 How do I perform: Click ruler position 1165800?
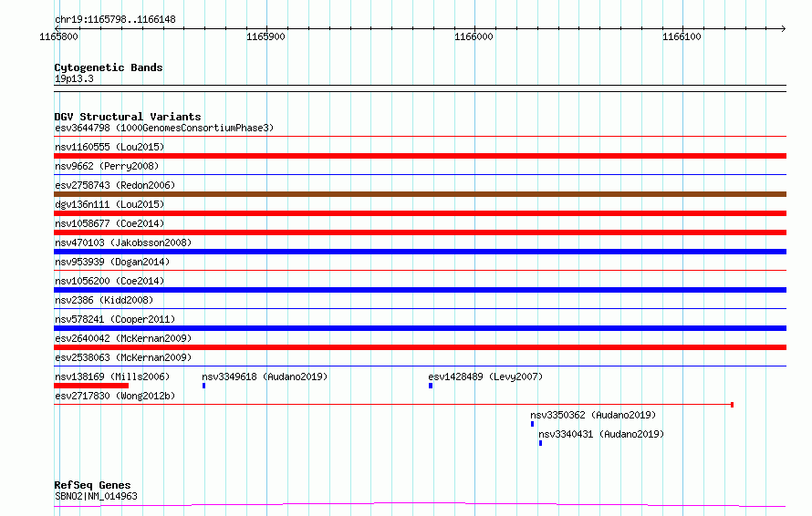pyautogui.click(x=58, y=36)
